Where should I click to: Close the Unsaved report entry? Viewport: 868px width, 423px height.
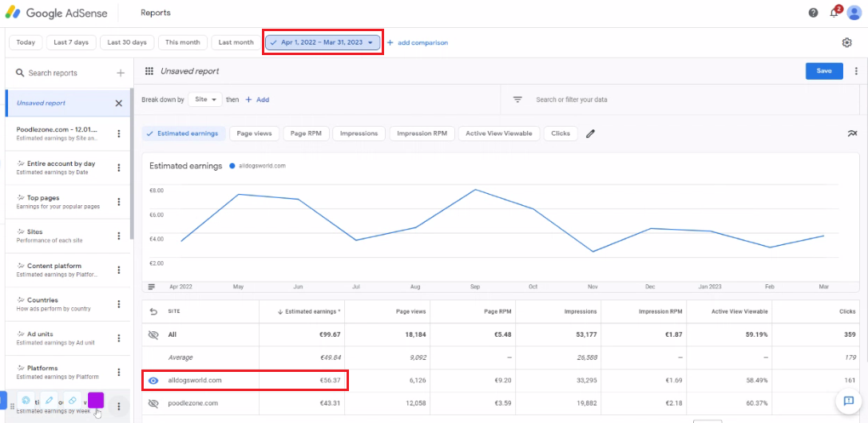coord(118,104)
